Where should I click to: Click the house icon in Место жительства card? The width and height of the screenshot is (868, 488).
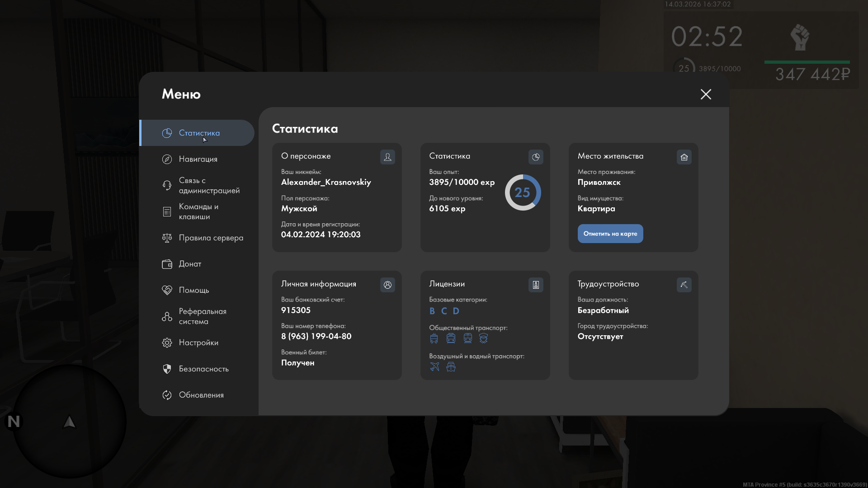pyautogui.click(x=684, y=157)
